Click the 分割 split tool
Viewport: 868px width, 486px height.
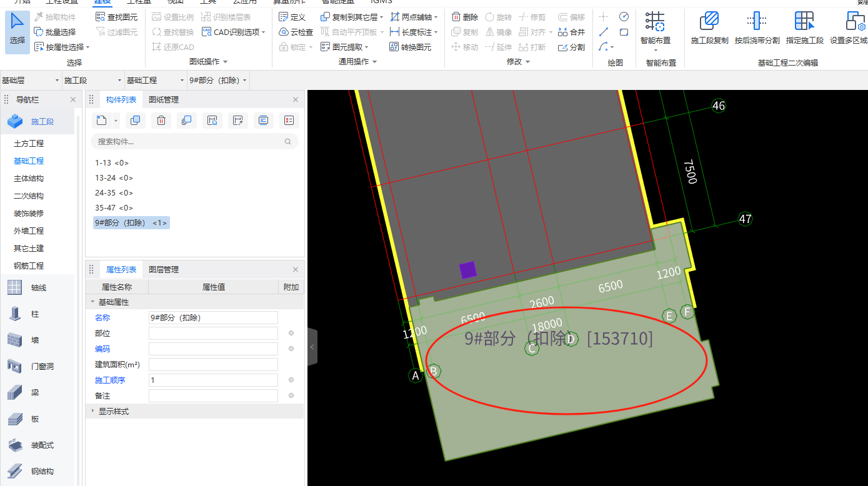tap(571, 47)
